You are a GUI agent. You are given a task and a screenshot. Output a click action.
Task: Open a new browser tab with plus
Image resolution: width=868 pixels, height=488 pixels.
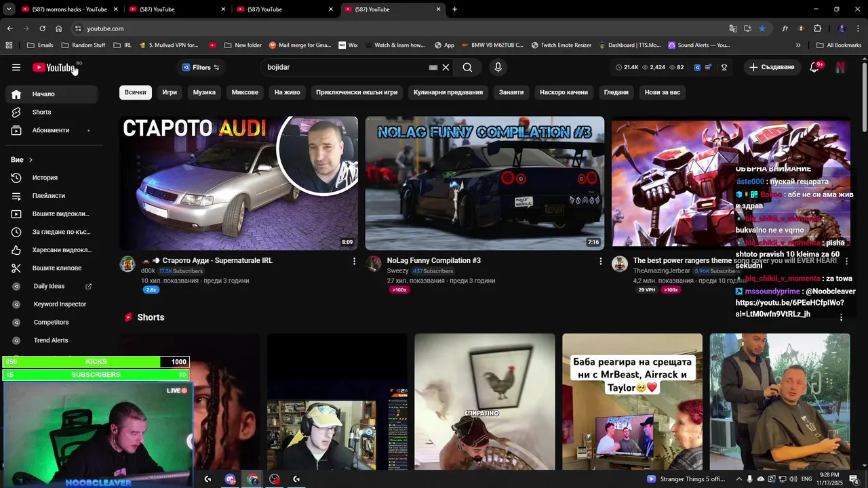pos(454,9)
